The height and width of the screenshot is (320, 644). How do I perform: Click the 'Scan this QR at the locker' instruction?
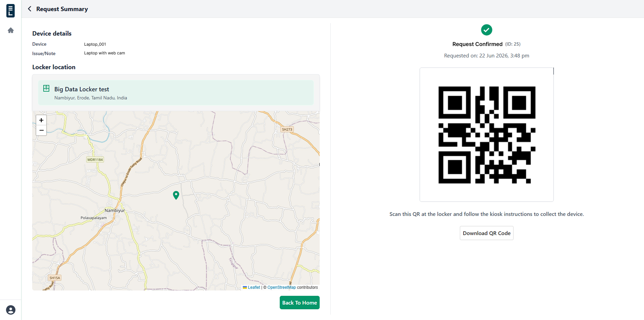[486, 214]
